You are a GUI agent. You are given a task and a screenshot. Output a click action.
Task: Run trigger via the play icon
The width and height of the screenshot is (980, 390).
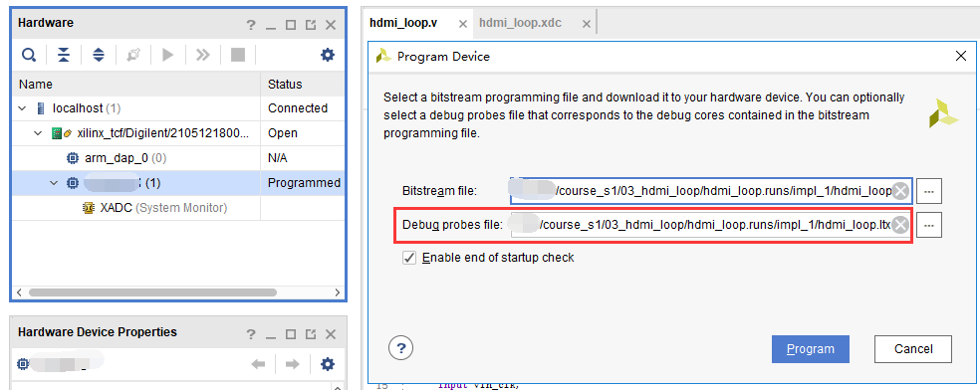point(167,56)
